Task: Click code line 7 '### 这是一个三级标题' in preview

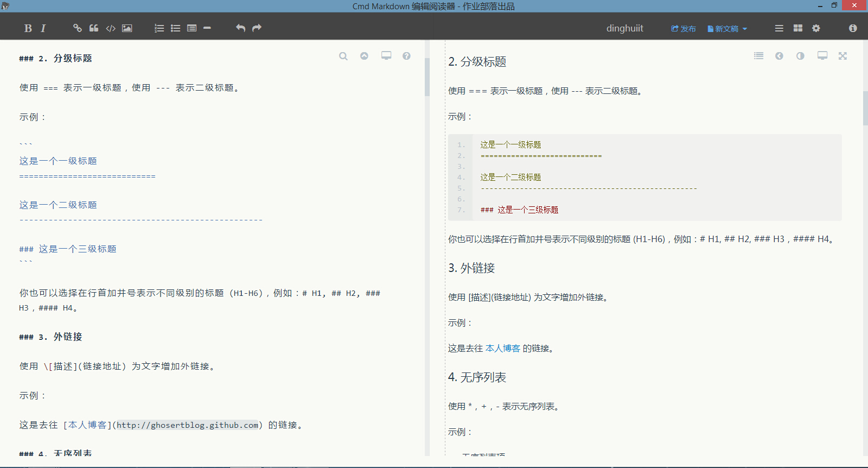Action: (x=519, y=210)
